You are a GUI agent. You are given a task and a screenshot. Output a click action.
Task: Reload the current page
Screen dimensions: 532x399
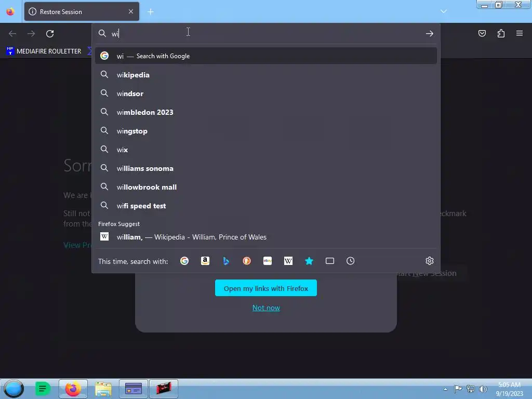coord(50,34)
